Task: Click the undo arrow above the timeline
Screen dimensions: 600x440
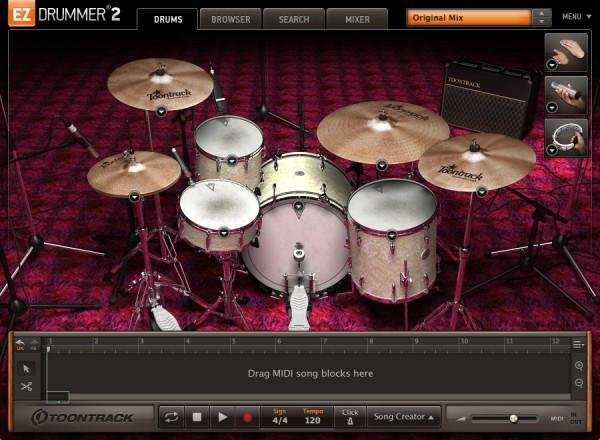Action: tap(19, 342)
